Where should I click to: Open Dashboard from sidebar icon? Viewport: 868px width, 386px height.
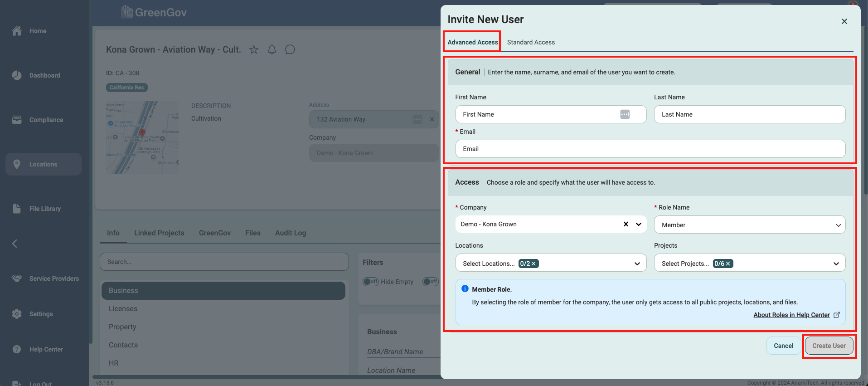(x=17, y=75)
